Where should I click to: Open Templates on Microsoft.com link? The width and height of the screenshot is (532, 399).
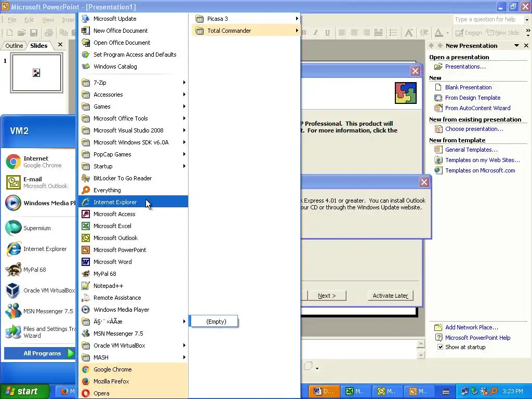pyautogui.click(x=480, y=170)
